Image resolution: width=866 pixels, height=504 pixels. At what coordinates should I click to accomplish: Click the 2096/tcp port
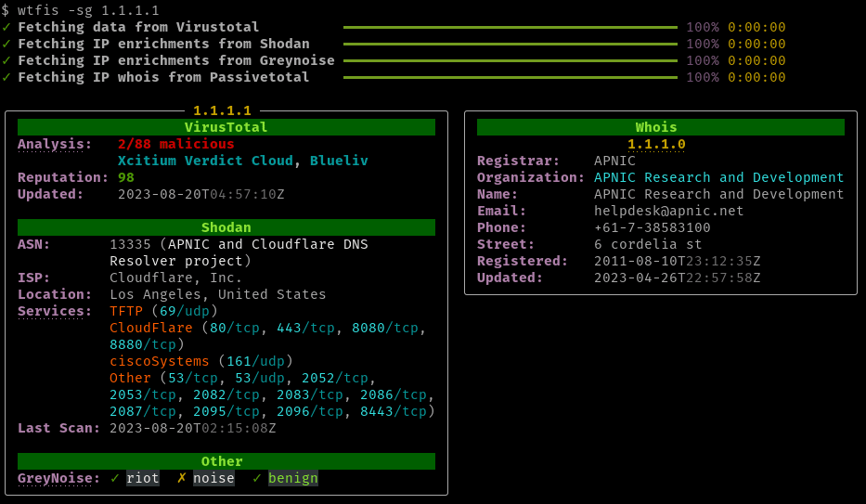point(310,411)
